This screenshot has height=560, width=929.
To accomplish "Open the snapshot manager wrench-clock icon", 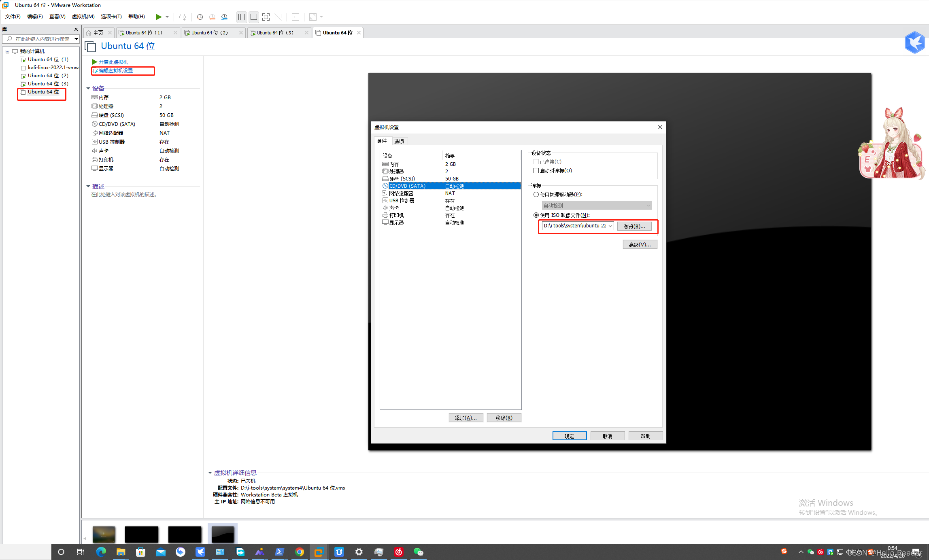I will [224, 17].
